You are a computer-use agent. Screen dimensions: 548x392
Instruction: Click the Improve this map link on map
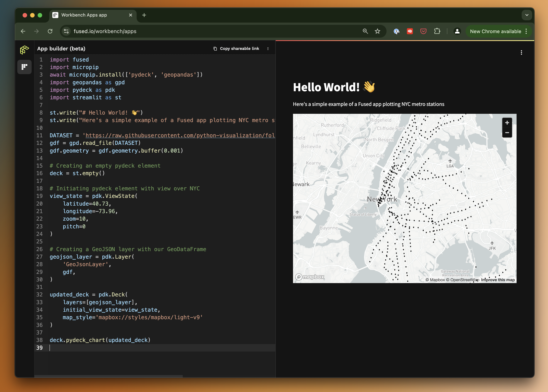[x=498, y=280]
